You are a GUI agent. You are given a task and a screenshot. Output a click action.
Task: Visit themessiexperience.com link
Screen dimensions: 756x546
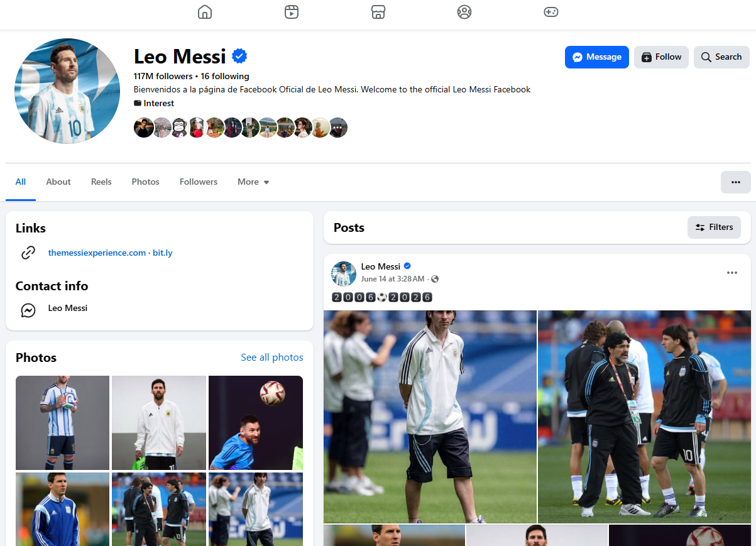[97, 253]
